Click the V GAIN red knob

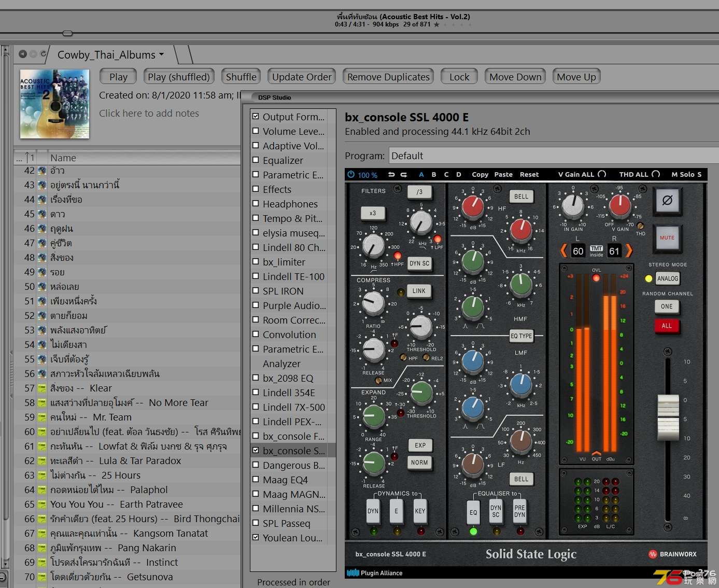(620, 205)
